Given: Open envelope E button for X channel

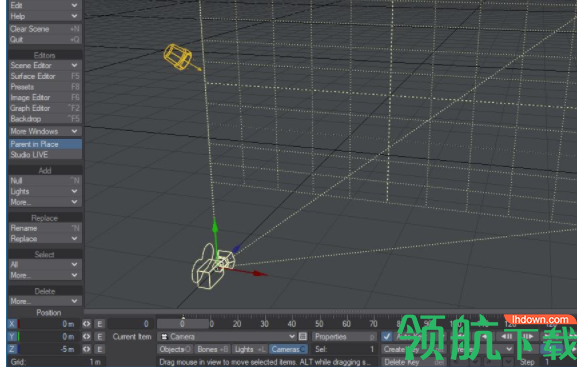Looking at the screenshot, I should (x=99, y=324).
